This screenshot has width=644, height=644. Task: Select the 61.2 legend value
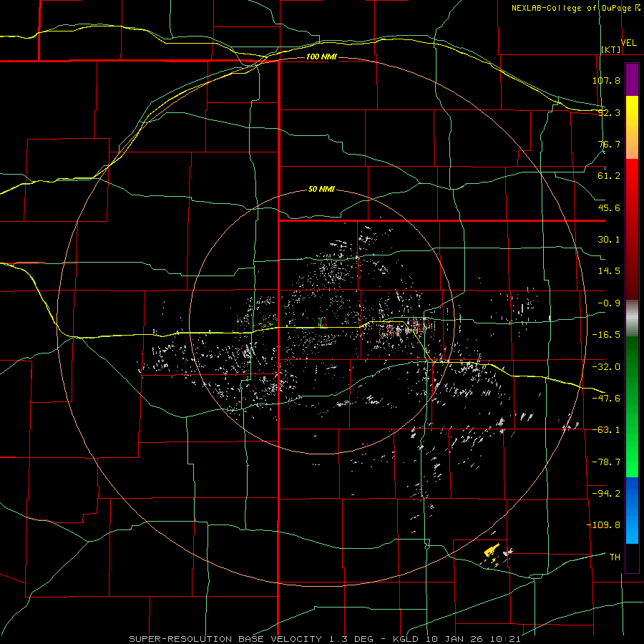tap(609, 176)
